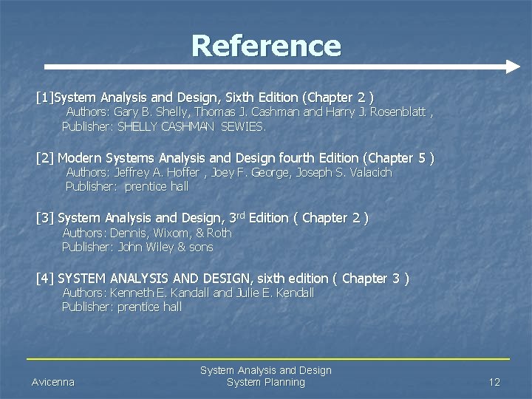Select reference [3] System Analysis and Design, 3rd Edition

pyautogui.click(x=202, y=218)
